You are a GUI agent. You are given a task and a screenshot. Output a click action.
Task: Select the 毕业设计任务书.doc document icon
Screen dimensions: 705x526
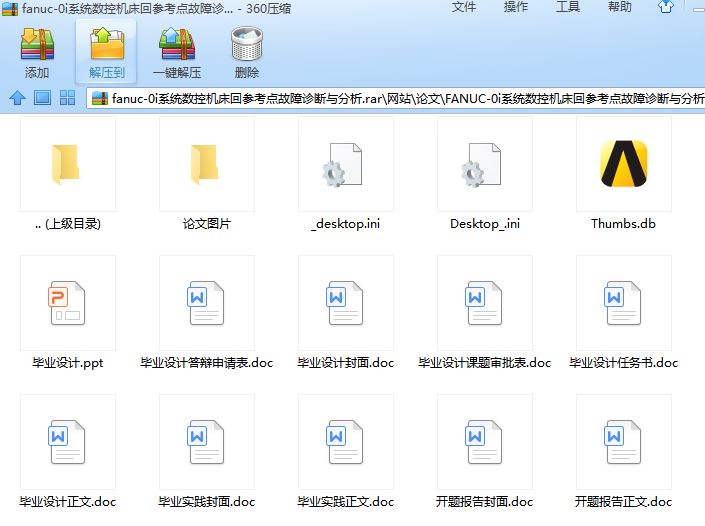click(624, 303)
